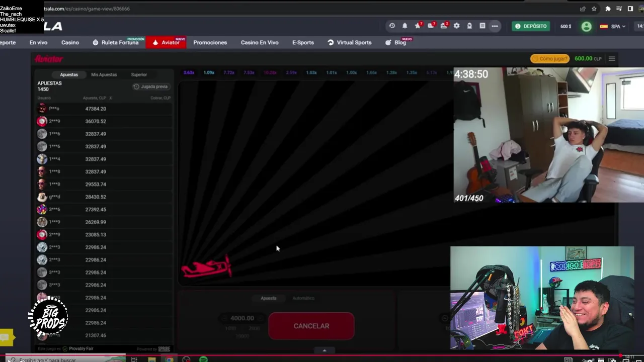The width and height of the screenshot is (644, 362).
Task: Click the 3.63x multiplier history chip
Action: point(189,72)
